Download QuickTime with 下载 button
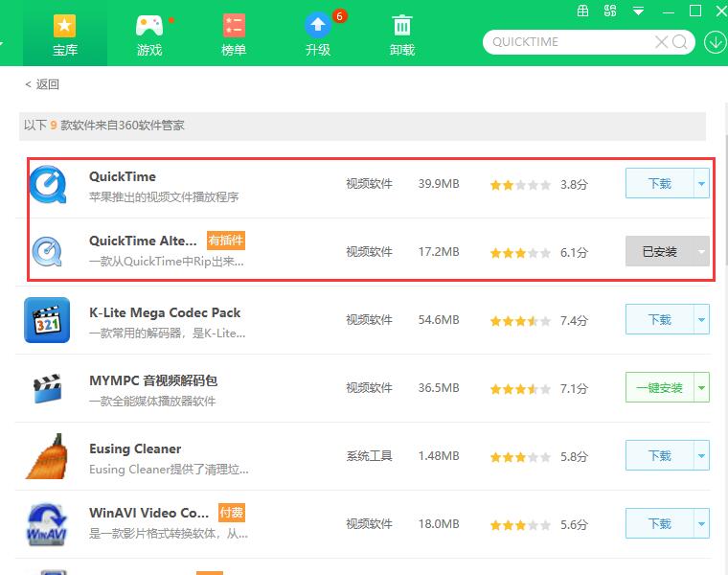Image resolution: width=728 pixels, height=575 pixels. pos(659,183)
